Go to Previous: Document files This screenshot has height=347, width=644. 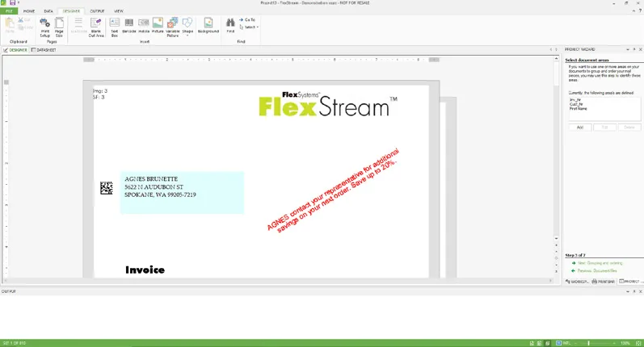[x=594, y=270]
